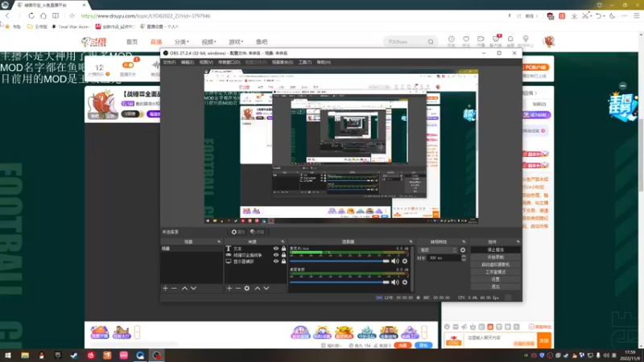Open OBS View menu (视图)
The height and width of the screenshot is (362, 644).
(206, 63)
